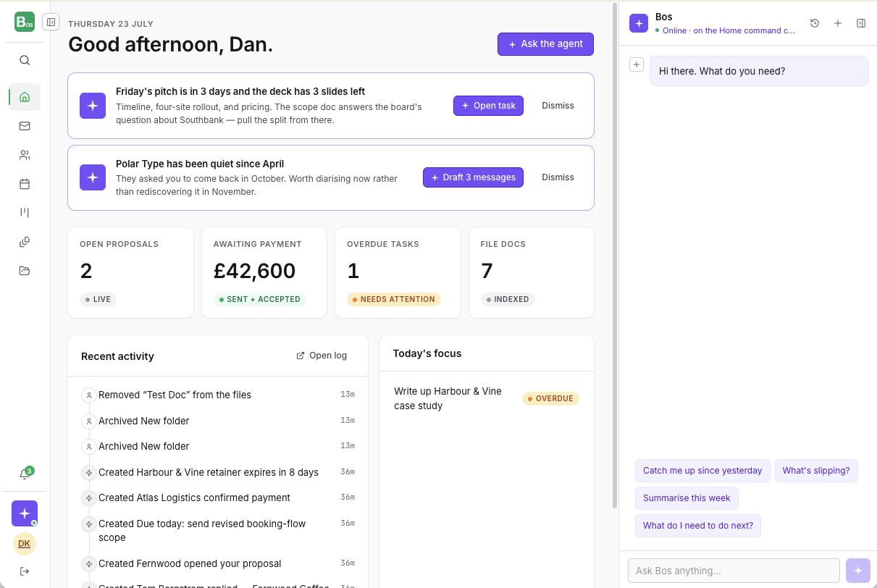877x588 pixels.
Task: Open the activity log link
Action: coord(322,356)
